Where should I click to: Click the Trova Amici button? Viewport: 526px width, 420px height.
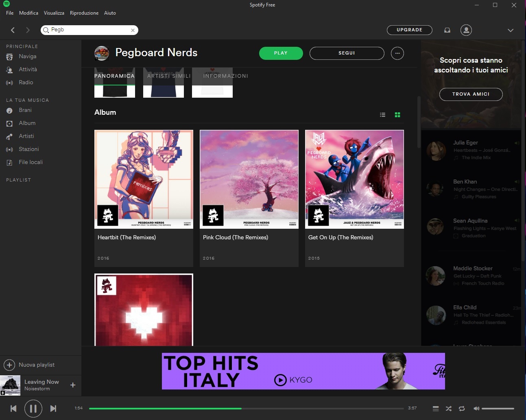click(471, 94)
